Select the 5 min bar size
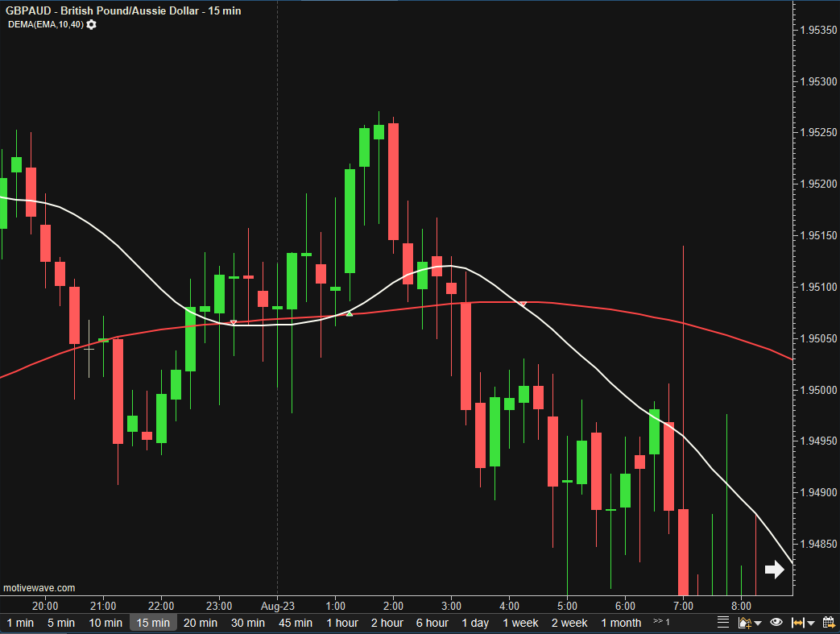840x634 pixels. tap(60, 623)
